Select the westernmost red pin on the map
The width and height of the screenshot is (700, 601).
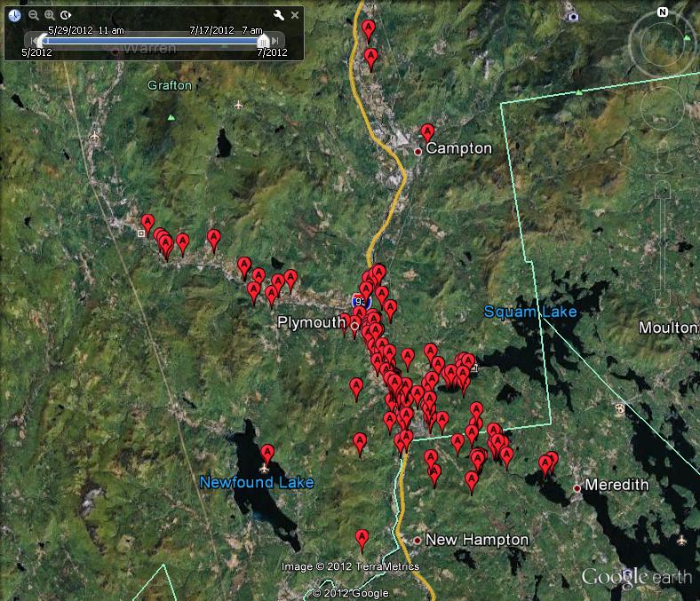(147, 225)
